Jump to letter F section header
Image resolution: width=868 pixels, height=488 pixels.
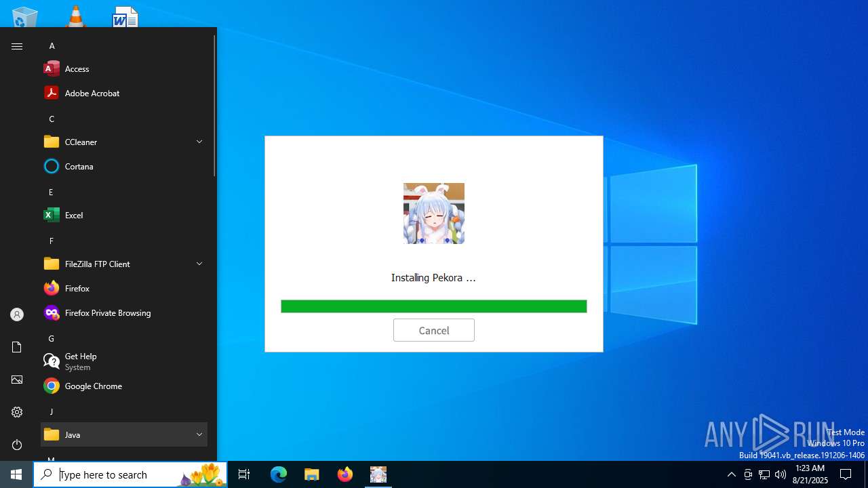51,241
